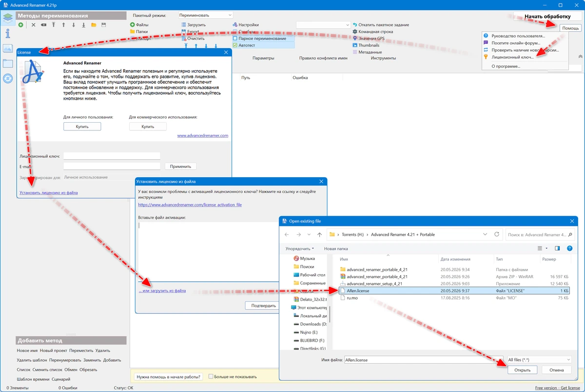Open Значения GPS tool
The width and height of the screenshot is (585, 392).
368,38
